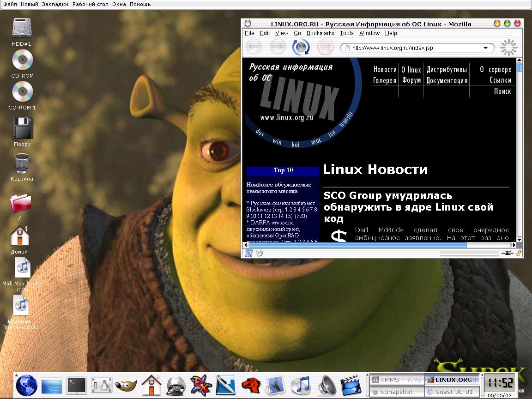Click the online/offline connection icon in status bar
This screenshot has height=399, width=532.
[x=507, y=253]
